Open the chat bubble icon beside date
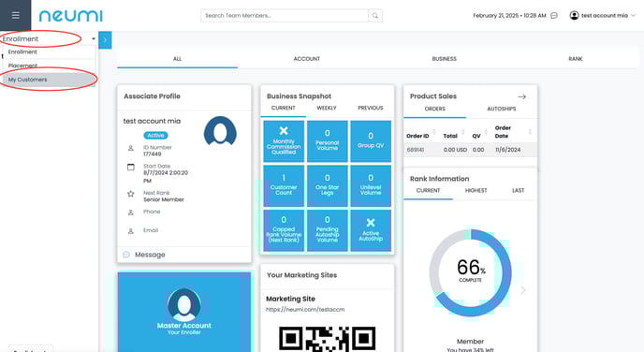The height and width of the screenshot is (352, 644). click(554, 16)
